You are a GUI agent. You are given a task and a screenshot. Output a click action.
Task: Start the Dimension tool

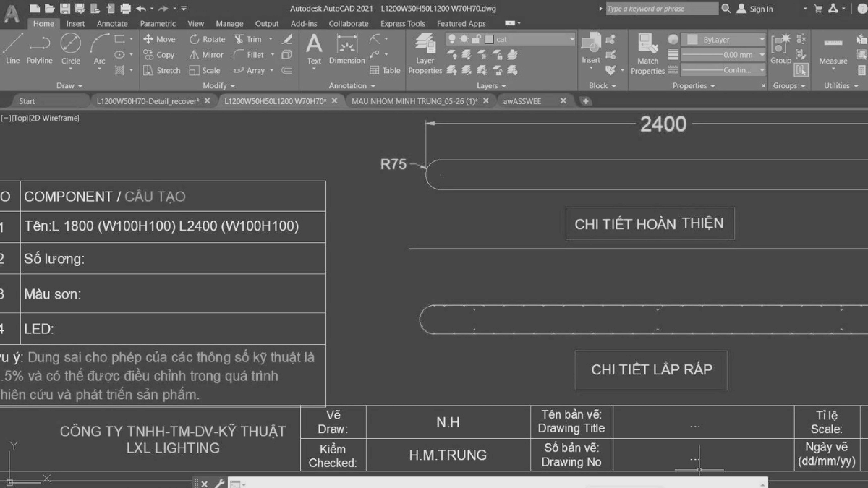tap(347, 49)
